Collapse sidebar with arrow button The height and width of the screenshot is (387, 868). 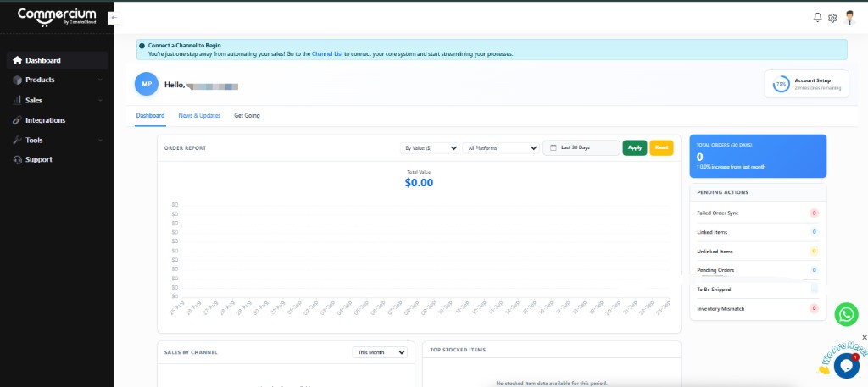114,18
